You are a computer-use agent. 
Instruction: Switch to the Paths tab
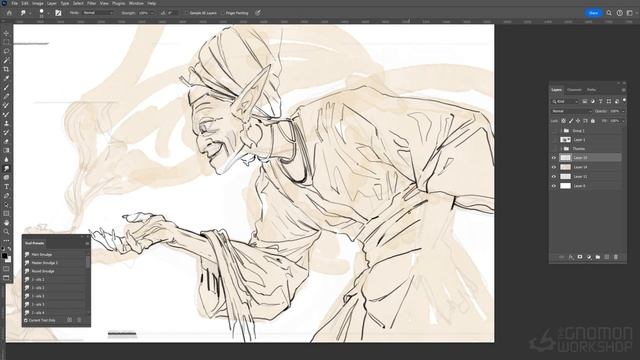591,90
